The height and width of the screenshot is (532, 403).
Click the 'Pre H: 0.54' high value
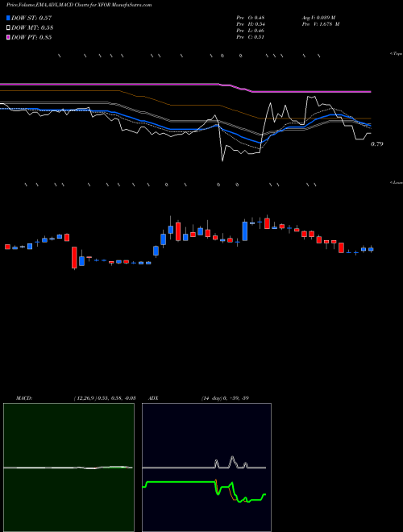click(x=251, y=24)
